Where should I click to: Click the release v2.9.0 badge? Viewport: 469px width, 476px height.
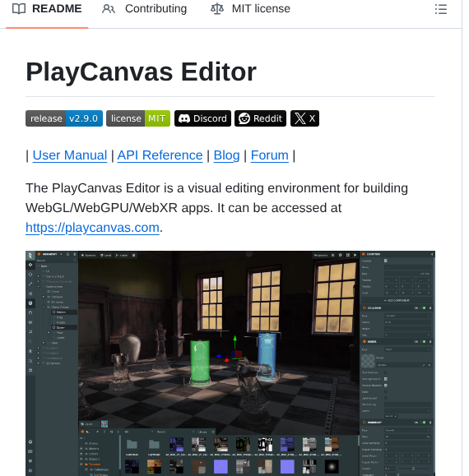pyautogui.click(x=64, y=118)
